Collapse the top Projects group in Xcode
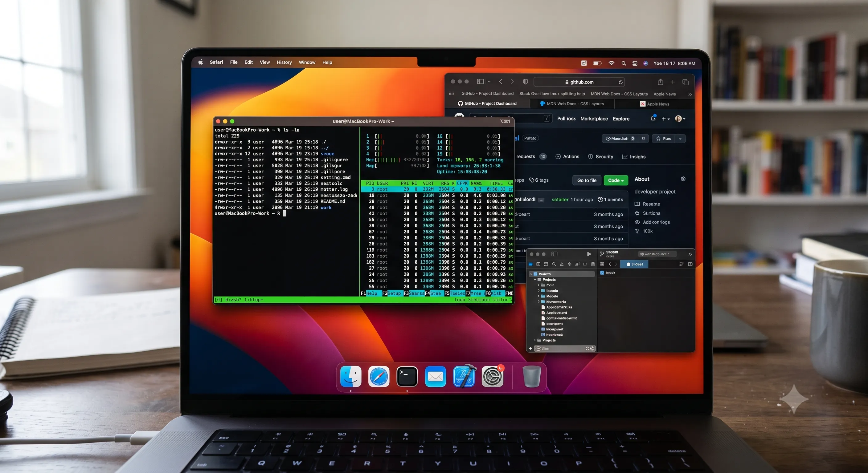The image size is (868, 473). click(x=535, y=280)
